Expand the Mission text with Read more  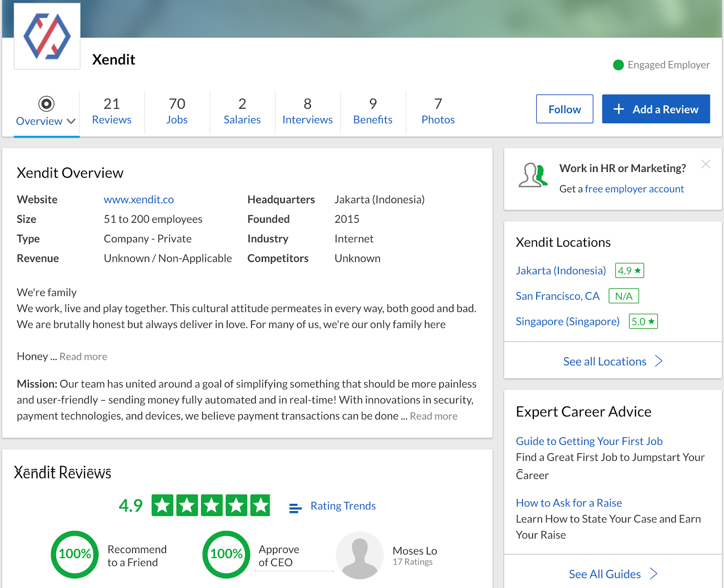433,416
